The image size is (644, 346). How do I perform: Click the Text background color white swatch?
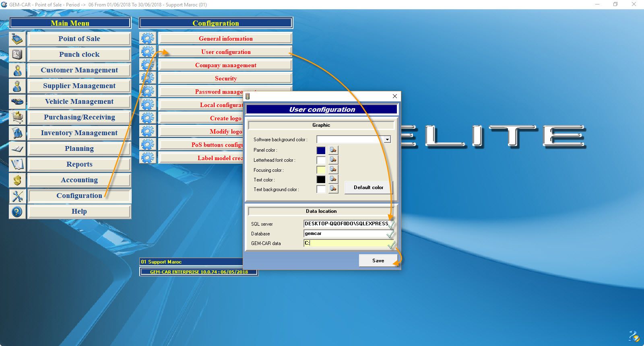[x=321, y=189]
